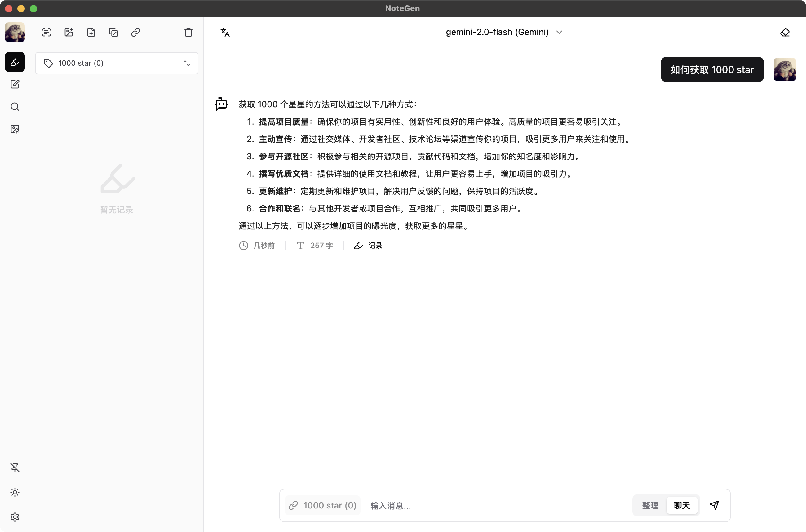Select the 聊天 tab
The image size is (806, 532).
pyautogui.click(x=681, y=505)
